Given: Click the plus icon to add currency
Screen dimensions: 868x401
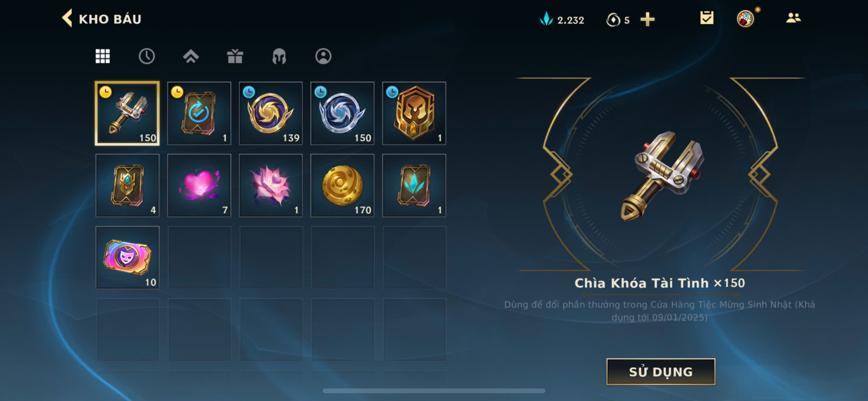Looking at the screenshot, I should (x=647, y=19).
